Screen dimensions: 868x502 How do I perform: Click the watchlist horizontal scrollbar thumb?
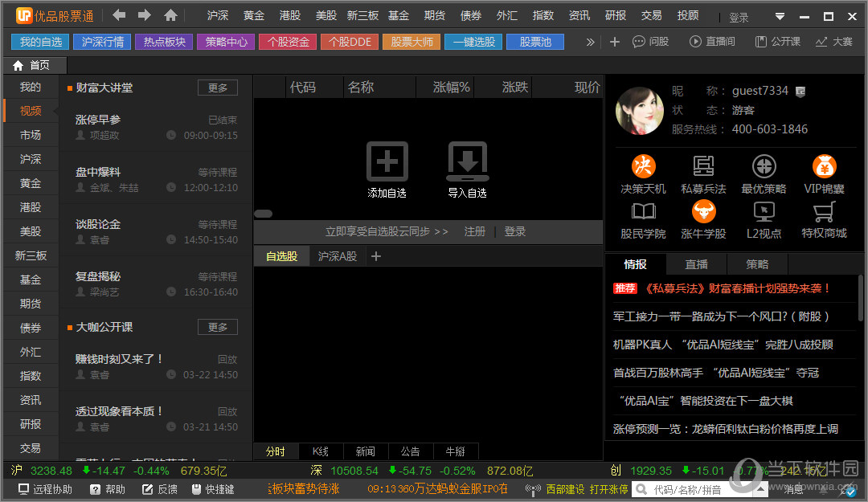[x=264, y=214]
